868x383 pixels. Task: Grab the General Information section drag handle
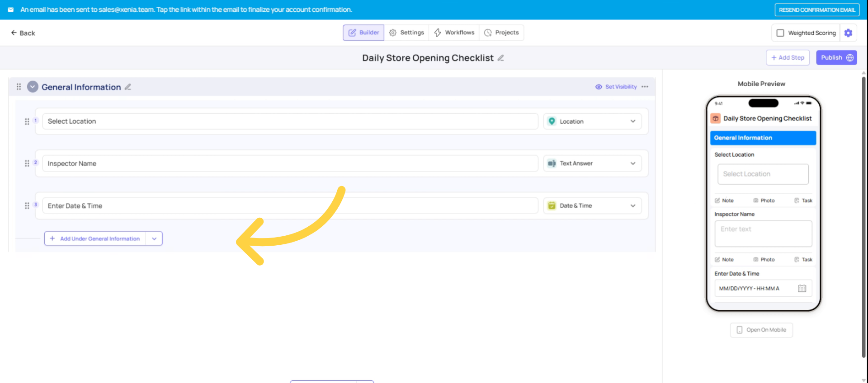(19, 87)
